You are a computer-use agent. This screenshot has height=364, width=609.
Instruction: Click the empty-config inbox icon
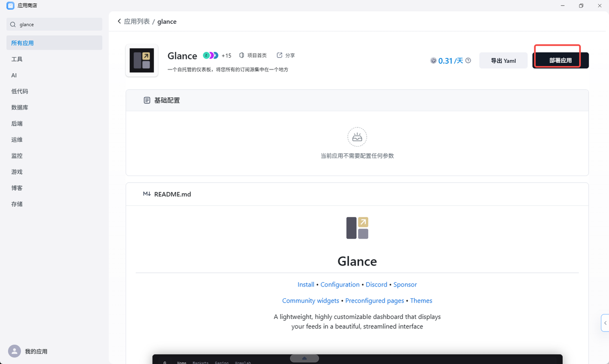point(357,137)
